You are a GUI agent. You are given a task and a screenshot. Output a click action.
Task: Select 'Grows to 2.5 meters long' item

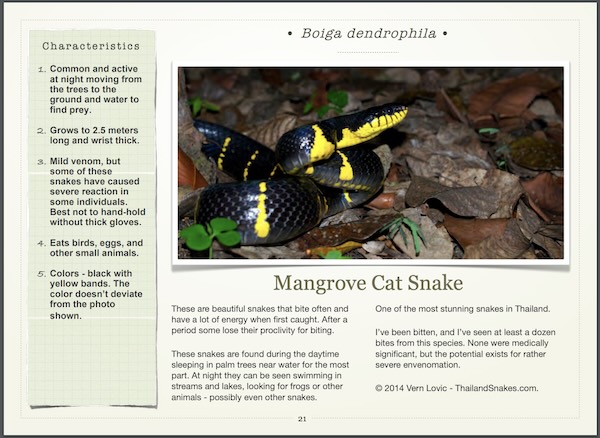pyautogui.click(x=88, y=135)
